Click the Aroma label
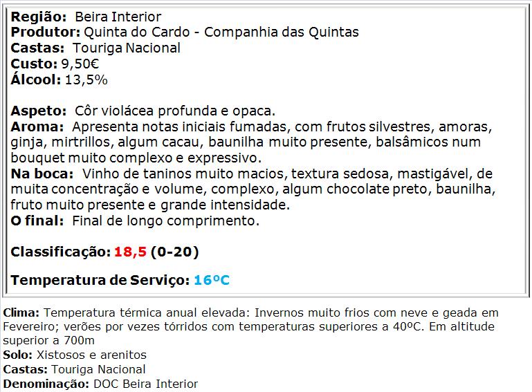Image resolution: width=532 pixels, height=392 pixels. [x=37, y=127]
